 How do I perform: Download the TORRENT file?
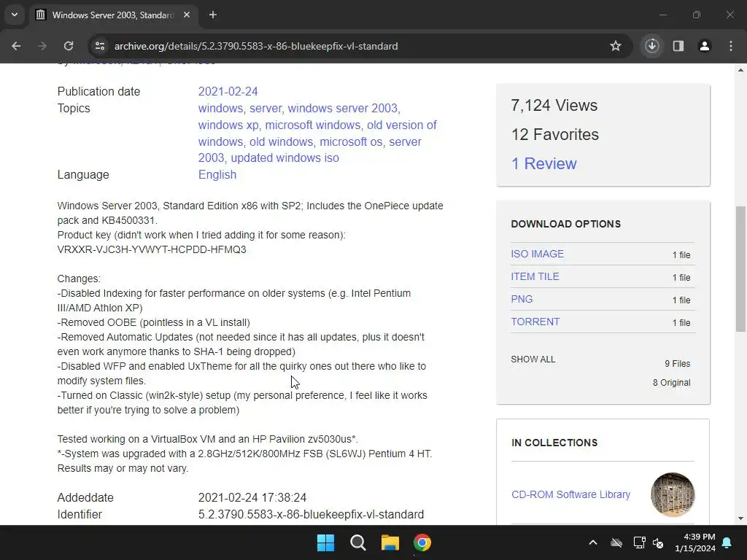[x=535, y=322]
